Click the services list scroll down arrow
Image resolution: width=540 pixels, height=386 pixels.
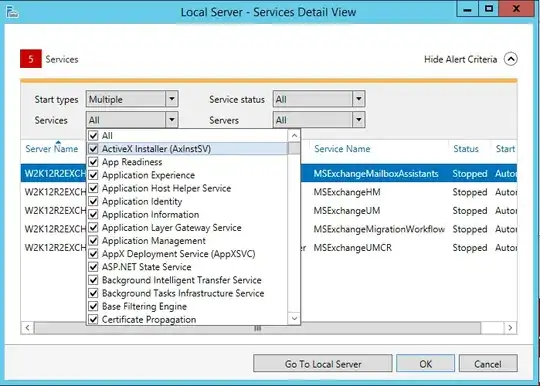(294, 318)
